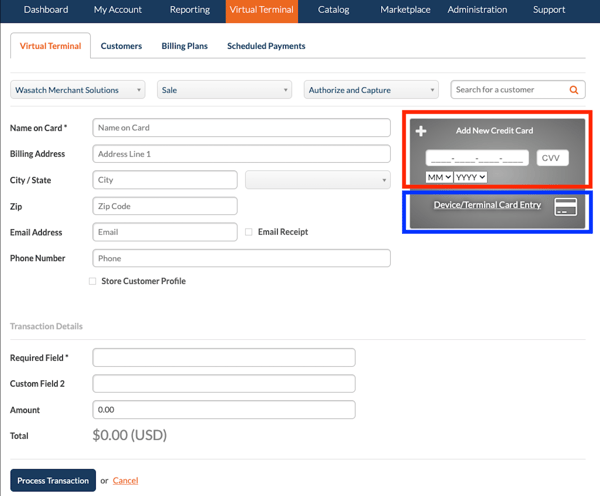Open the Marketplace menu
Image resolution: width=600 pixels, height=496 pixels.
pos(405,10)
